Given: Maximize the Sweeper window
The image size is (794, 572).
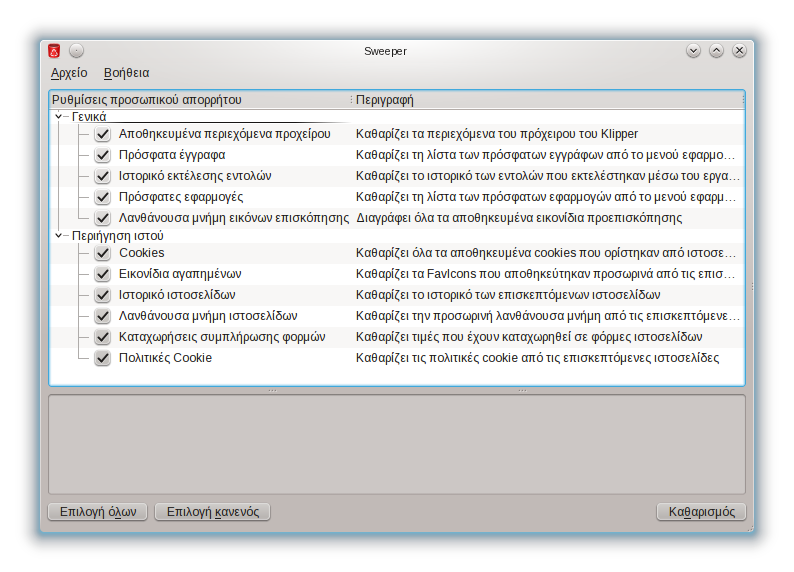Looking at the screenshot, I should pos(716,51).
